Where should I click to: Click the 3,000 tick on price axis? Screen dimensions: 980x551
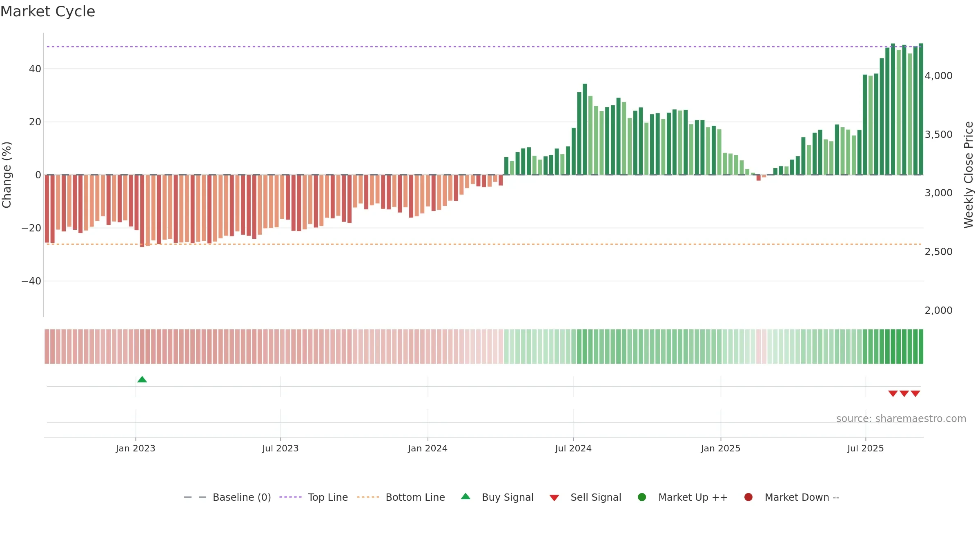[938, 193]
